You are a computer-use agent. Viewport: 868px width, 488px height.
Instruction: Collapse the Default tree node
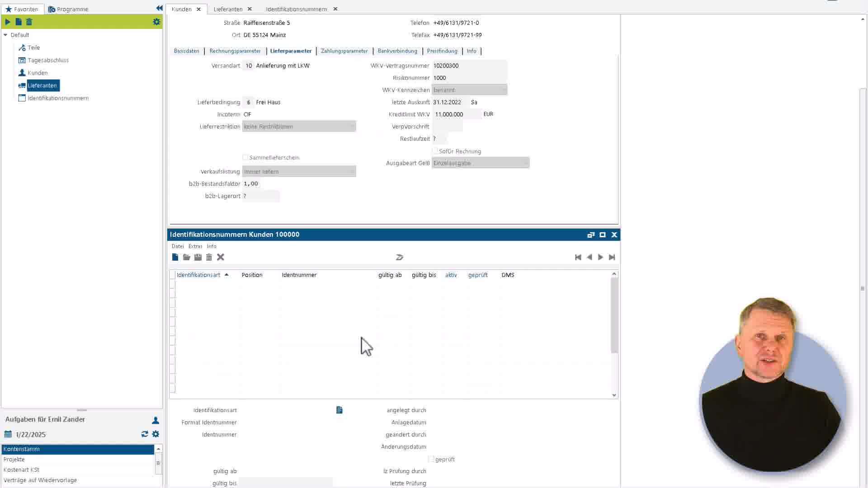click(x=5, y=35)
